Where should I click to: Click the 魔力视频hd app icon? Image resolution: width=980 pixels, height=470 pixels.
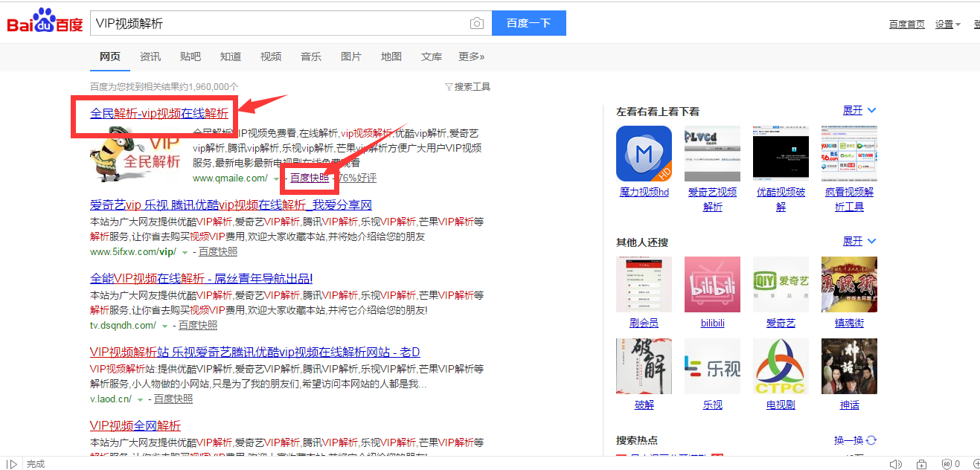pyautogui.click(x=644, y=154)
